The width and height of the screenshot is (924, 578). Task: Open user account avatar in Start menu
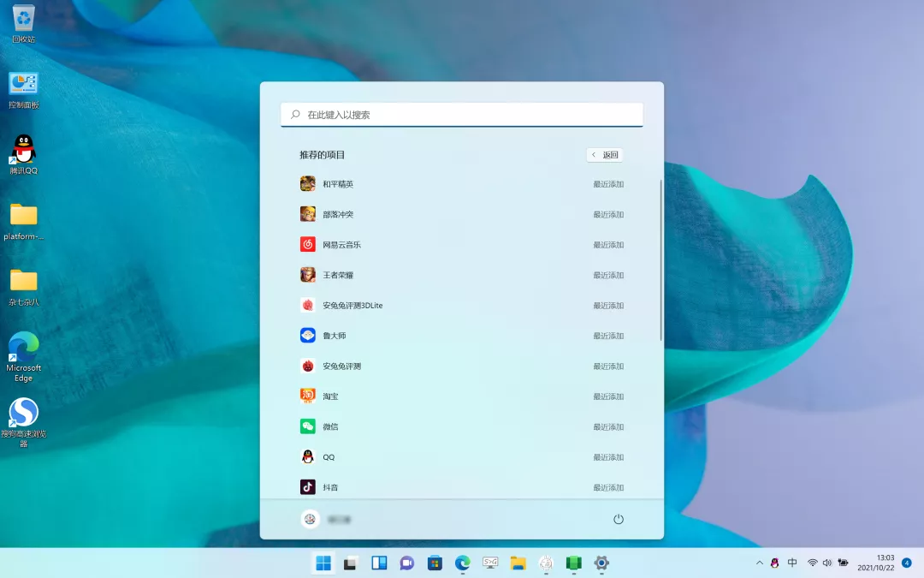pyautogui.click(x=310, y=519)
